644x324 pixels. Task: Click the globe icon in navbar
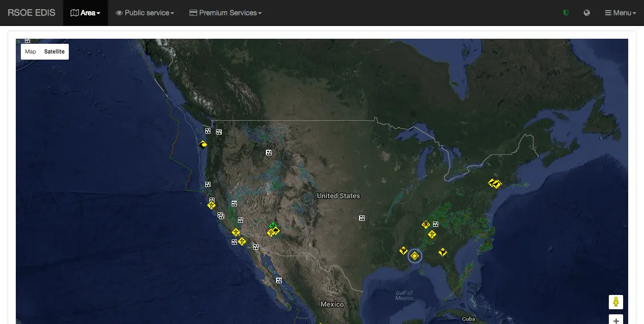(587, 13)
